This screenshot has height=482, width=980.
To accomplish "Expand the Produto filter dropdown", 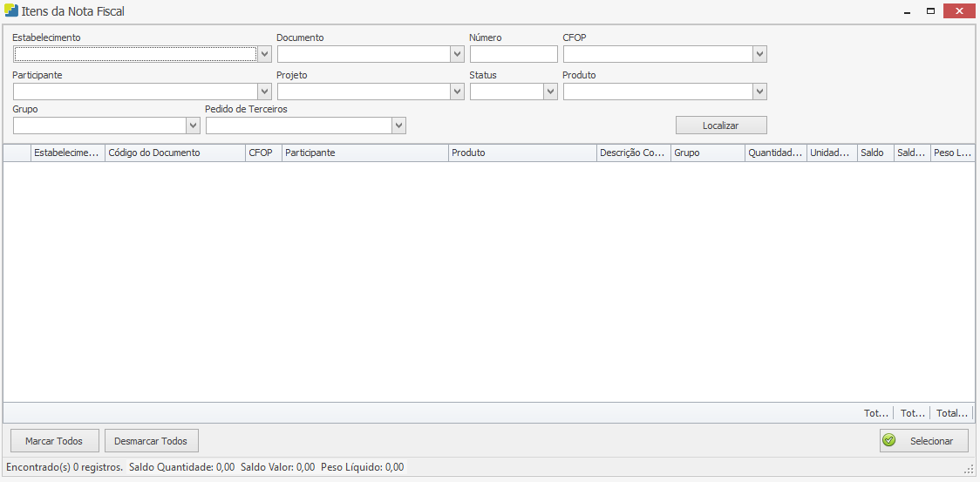I will 759,92.
